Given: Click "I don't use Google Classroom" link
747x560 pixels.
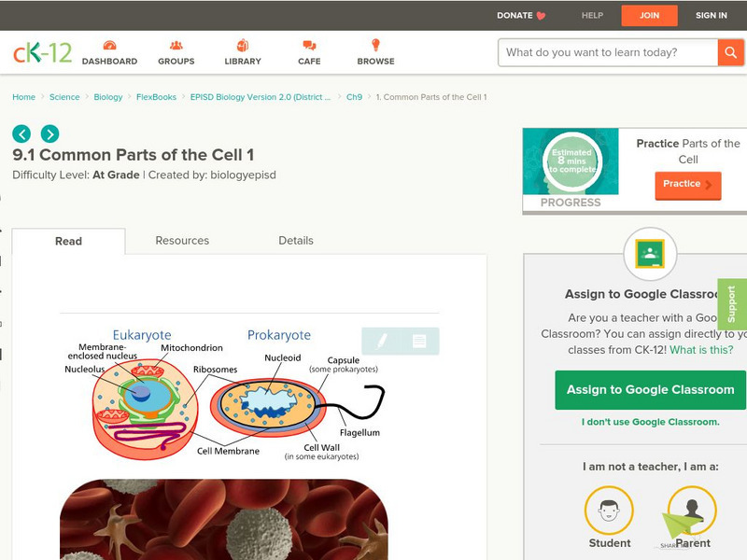Looking at the screenshot, I should point(650,422).
